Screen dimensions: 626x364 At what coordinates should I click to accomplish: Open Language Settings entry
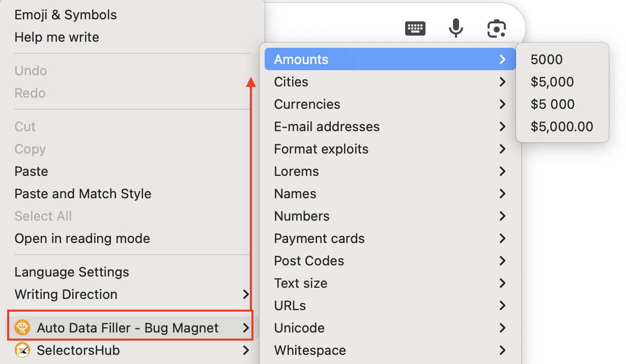click(x=72, y=272)
